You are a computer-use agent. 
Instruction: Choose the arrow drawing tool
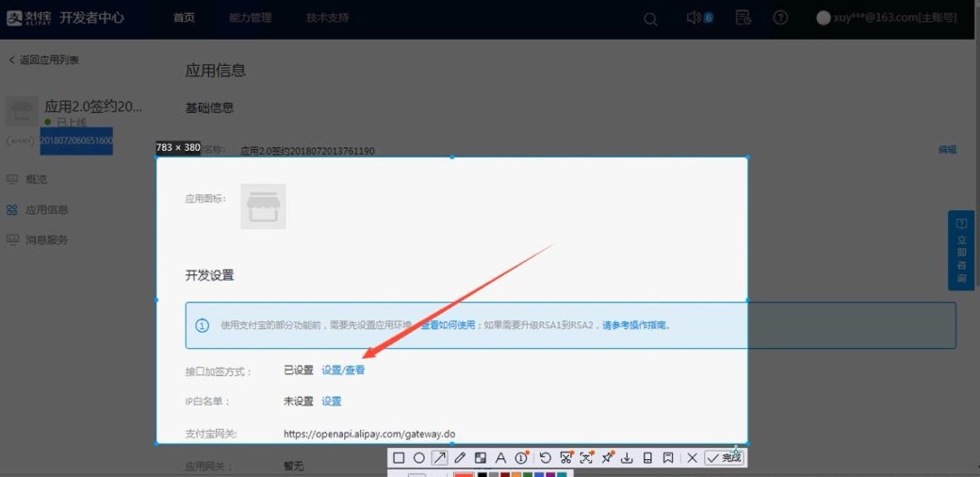pos(439,457)
